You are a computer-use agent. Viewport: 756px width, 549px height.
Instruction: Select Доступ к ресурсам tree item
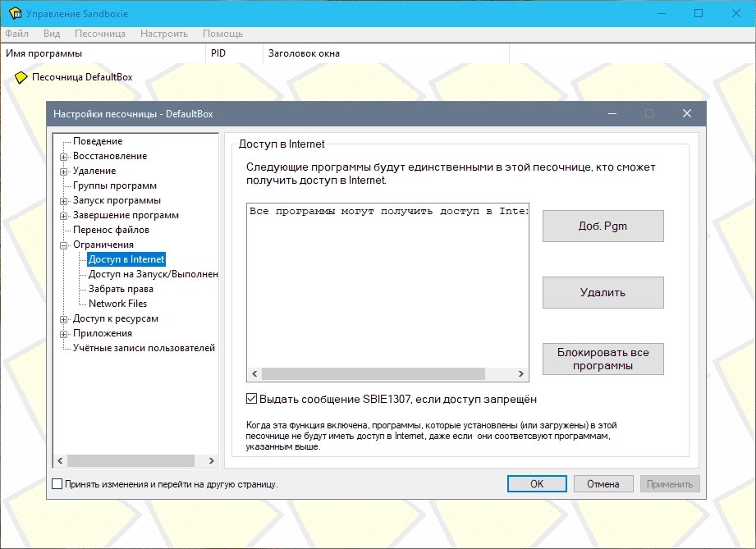[115, 318]
